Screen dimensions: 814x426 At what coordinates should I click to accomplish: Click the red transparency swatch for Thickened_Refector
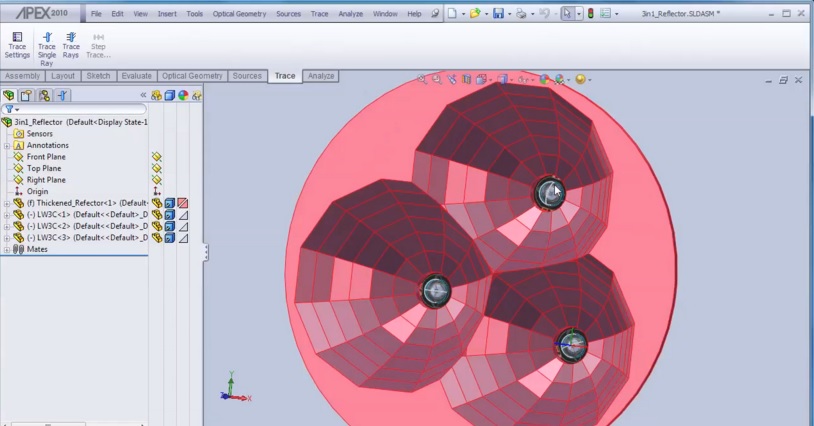tap(183, 203)
